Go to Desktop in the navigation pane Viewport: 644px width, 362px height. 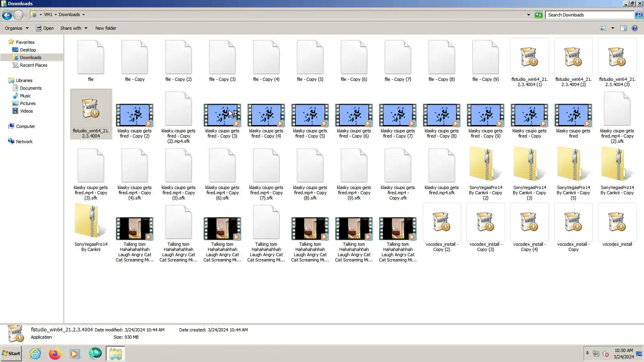[x=28, y=50]
